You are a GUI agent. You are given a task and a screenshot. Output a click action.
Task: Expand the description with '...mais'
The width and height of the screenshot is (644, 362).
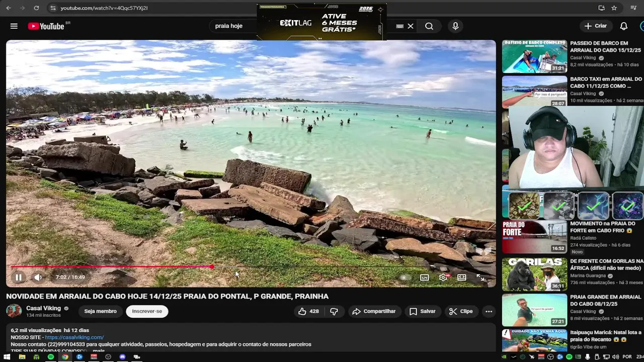[x=99, y=351]
